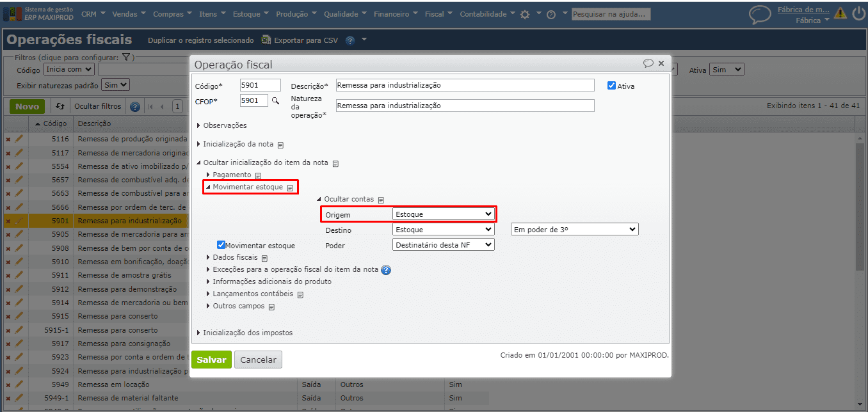This screenshot has width=868, height=412.
Task: Click the edit pencil for row 5915
Action: 19,316
